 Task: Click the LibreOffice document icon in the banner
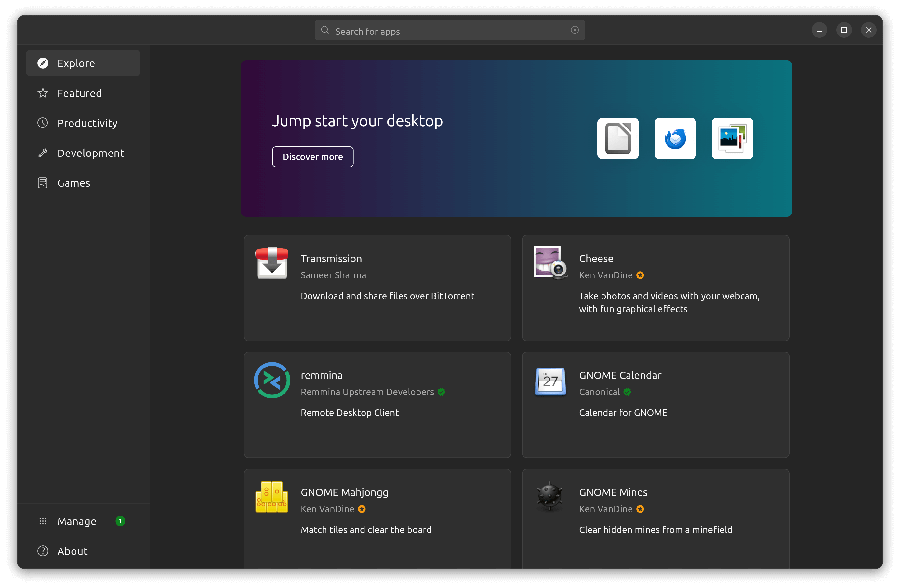618,139
